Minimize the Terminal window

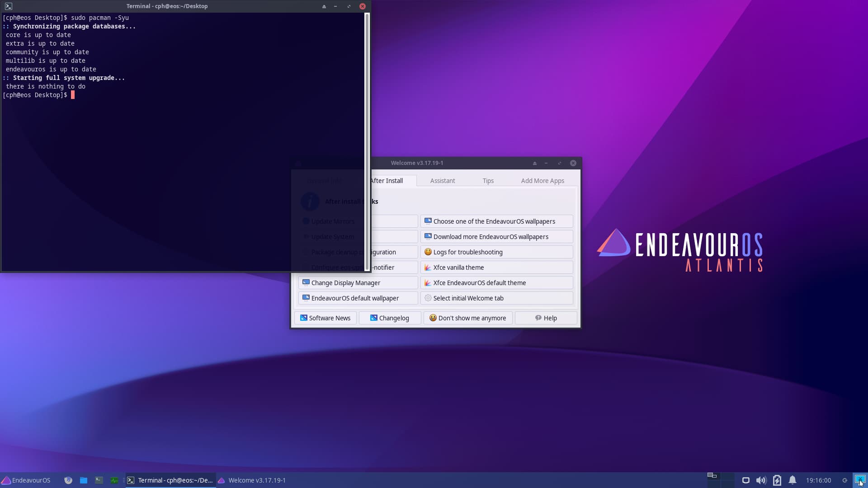335,6
